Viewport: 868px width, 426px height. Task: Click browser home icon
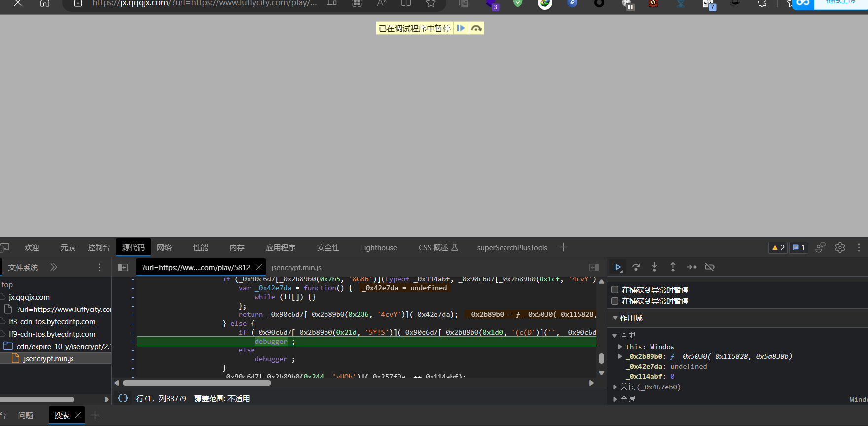pos(45,3)
